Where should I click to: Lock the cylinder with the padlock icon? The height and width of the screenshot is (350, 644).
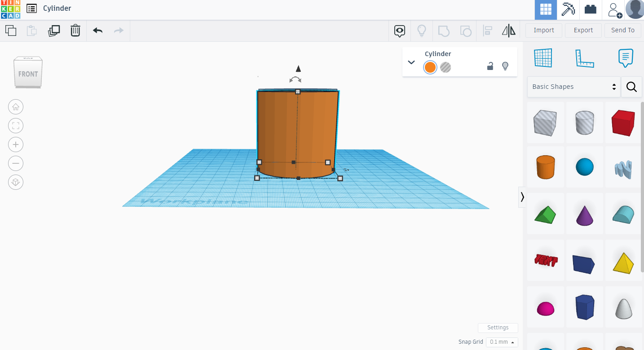click(490, 66)
